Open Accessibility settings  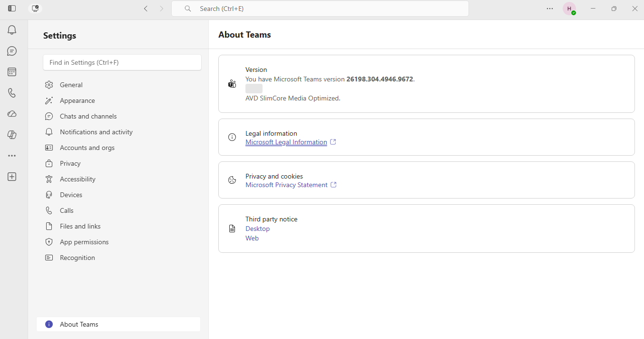coord(119,179)
